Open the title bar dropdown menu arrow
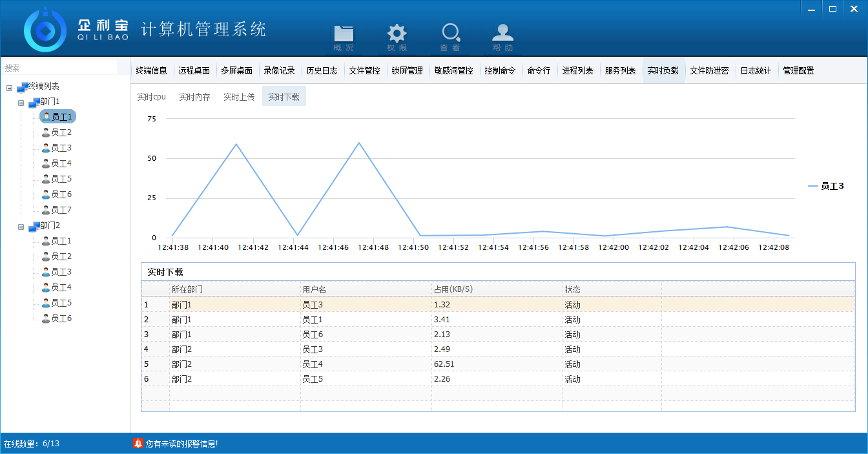 click(x=792, y=9)
